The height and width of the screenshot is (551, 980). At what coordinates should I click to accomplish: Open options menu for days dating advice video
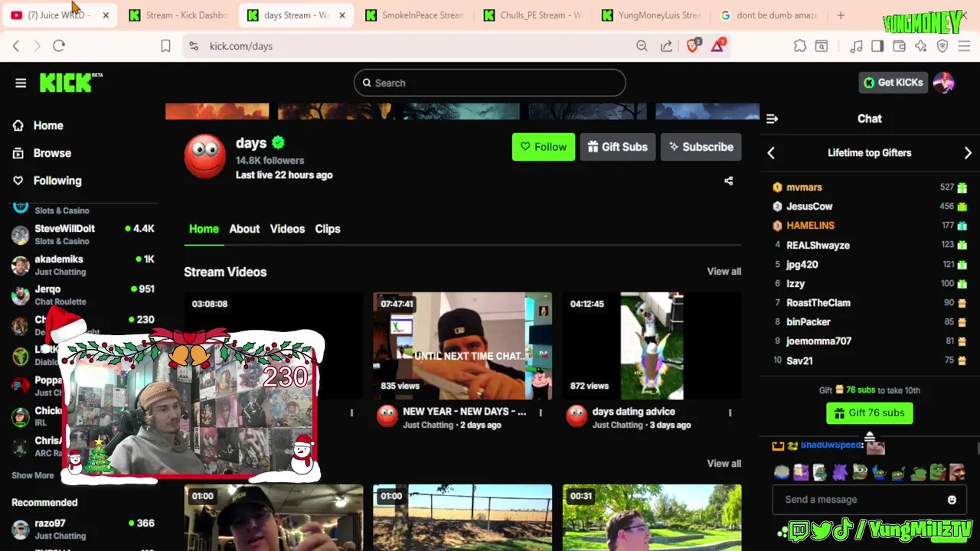click(x=730, y=413)
